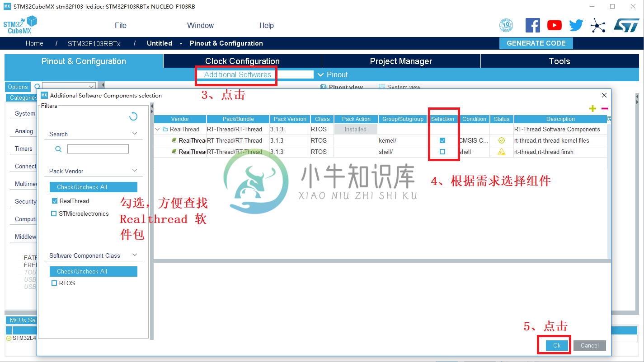This screenshot has height=362, width=644.
Task: Click the magnifier icon in Filters search
Action: 58,149
